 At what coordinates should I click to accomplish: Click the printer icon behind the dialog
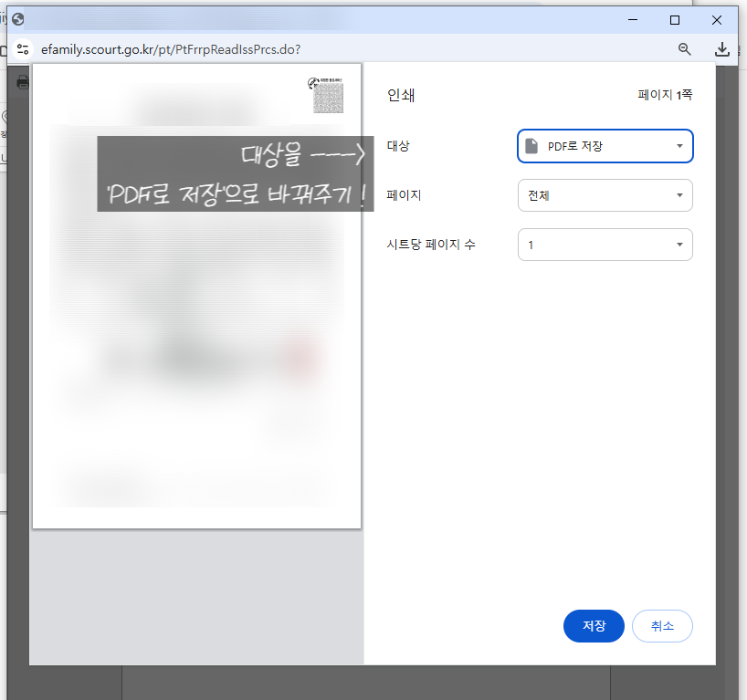click(x=23, y=82)
